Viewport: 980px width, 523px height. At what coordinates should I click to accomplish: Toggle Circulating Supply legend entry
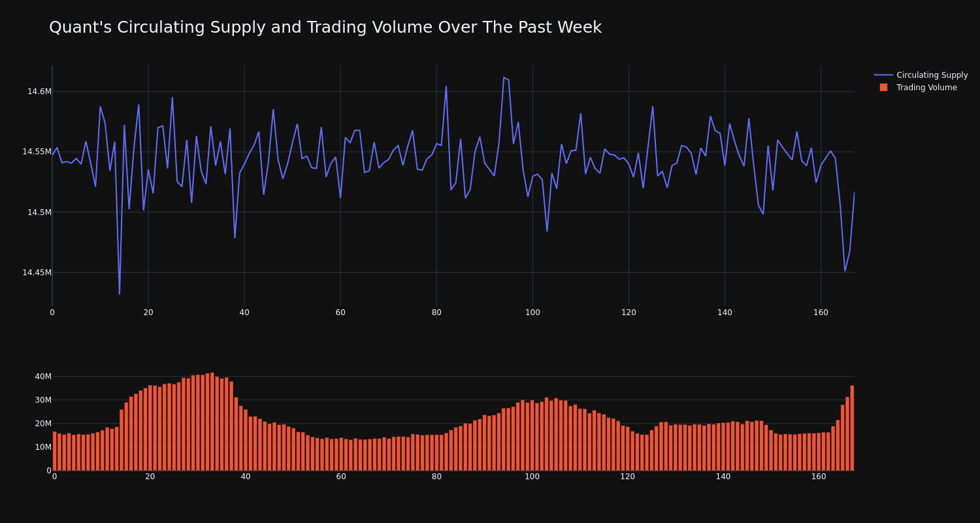[921, 75]
